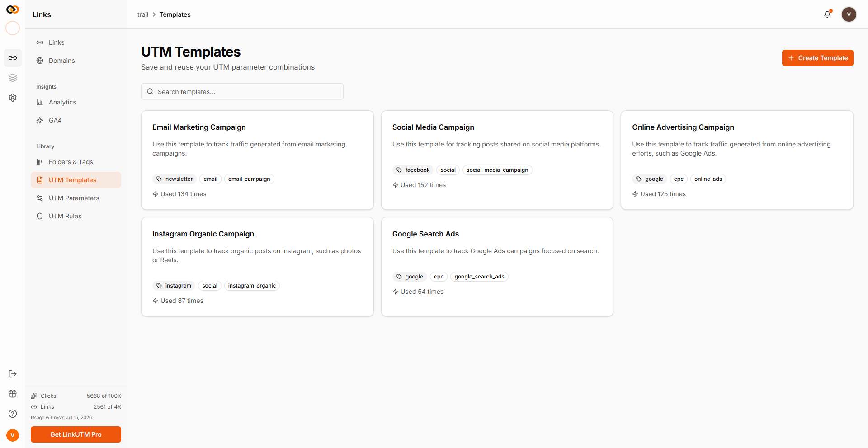
Task: Click Links globe-link icon in sidebar
Action: (40, 42)
